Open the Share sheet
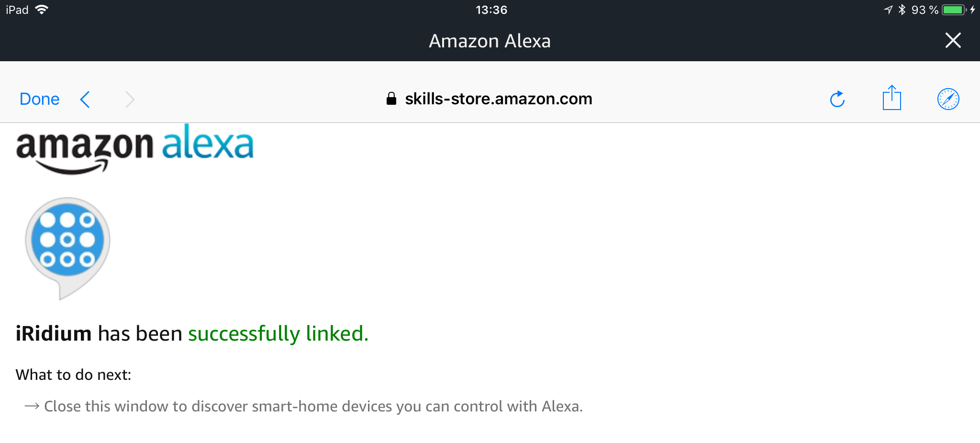The height and width of the screenshot is (443, 980). [x=892, y=98]
